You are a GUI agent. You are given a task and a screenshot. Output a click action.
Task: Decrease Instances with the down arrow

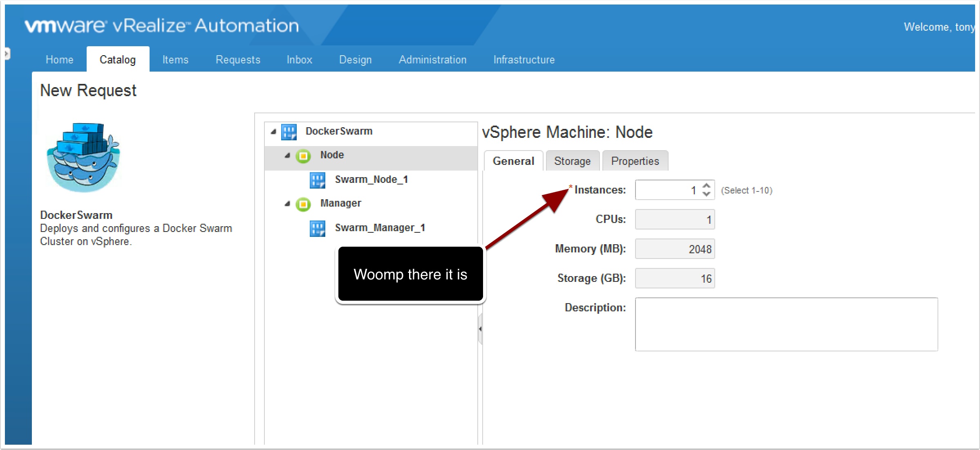[x=706, y=194]
